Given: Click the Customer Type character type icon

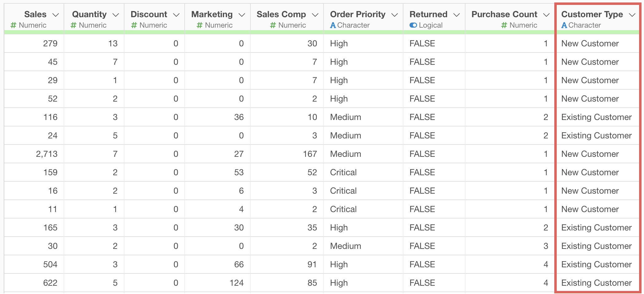Looking at the screenshot, I should pyautogui.click(x=564, y=25).
